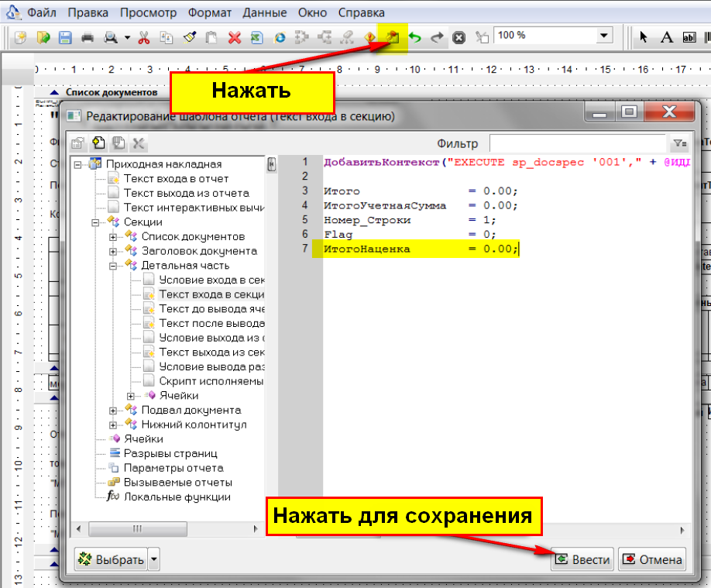Viewport: 711px width, 588px height.
Task: Click the filter funnel button next to Фильтр
Action: tap(679, 143)
